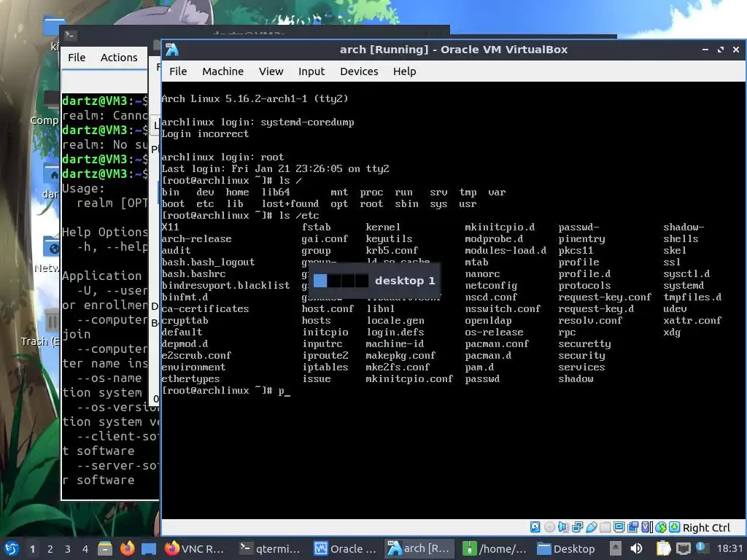The image size is (747, 560).
Task: Open the Trash desktop icon
Action: (50, 321)
